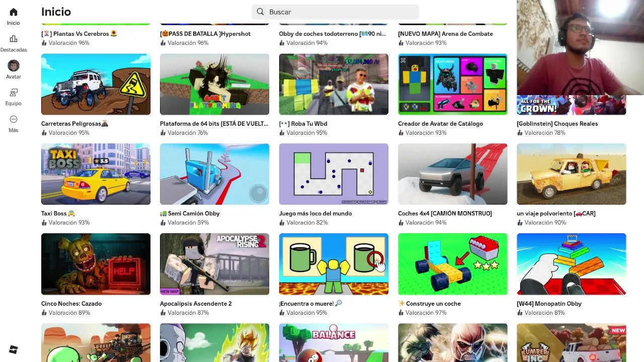Click NUEVO MAPA Arena de Combate title
The image size is (644, 362).
[445, 34]
